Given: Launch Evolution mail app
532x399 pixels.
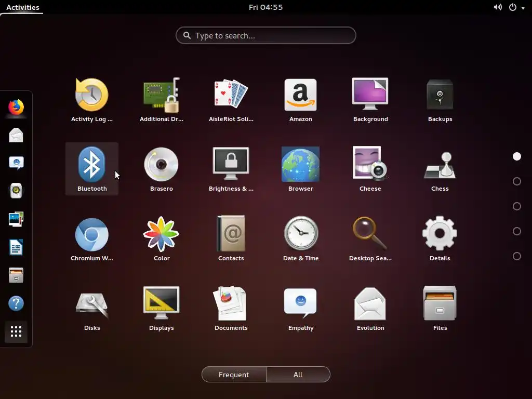Looking at the screenshot, I should [370, 309].
